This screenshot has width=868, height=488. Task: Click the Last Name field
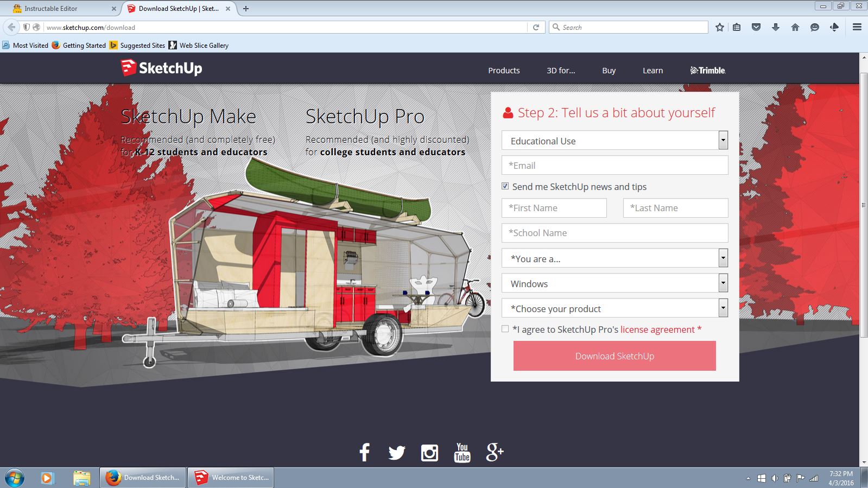675,208
